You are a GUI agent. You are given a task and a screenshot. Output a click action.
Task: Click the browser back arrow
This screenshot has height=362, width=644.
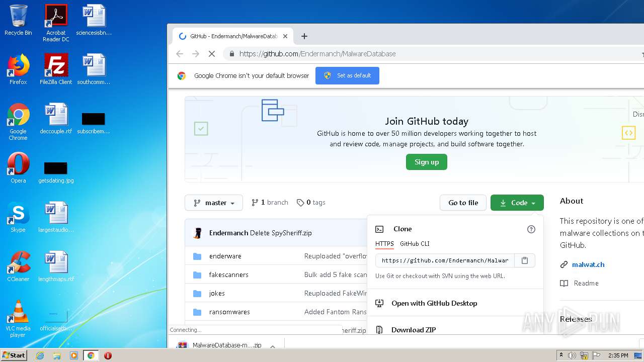click(180, 54)
